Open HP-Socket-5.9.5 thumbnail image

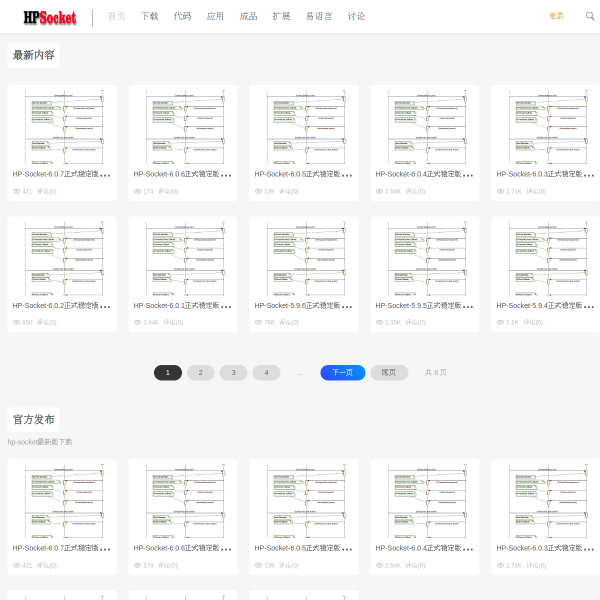(x=425, y=257)
